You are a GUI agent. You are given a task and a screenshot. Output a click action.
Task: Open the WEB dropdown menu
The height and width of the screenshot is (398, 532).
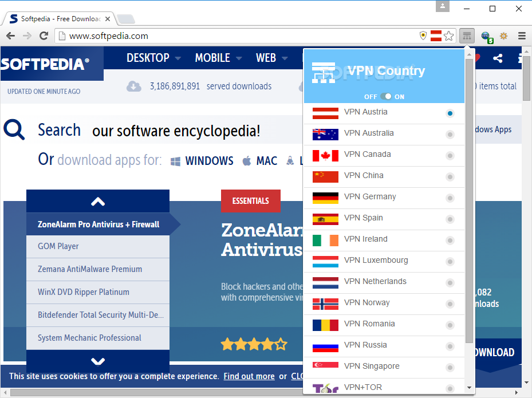272,58
